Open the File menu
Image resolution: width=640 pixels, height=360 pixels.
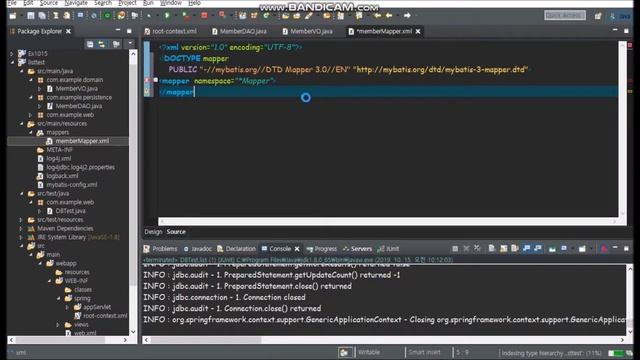11,3
